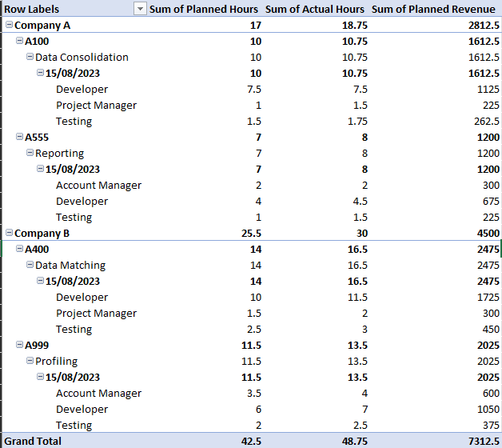
Task: Collapse the Company B group
Action: coord(9,233)
